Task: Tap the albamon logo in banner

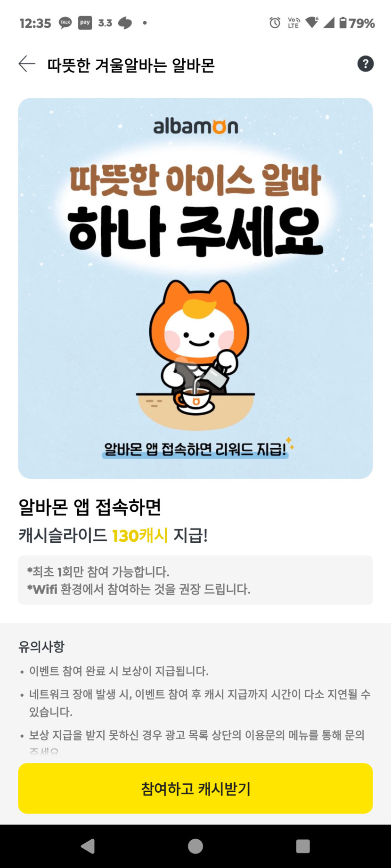Action: coord(195,126)
